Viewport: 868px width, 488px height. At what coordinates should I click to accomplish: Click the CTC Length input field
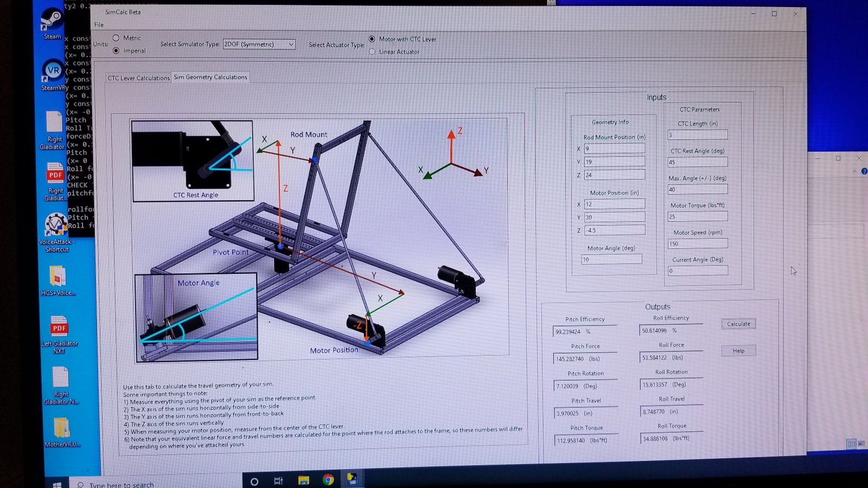(x=698, y=134)
